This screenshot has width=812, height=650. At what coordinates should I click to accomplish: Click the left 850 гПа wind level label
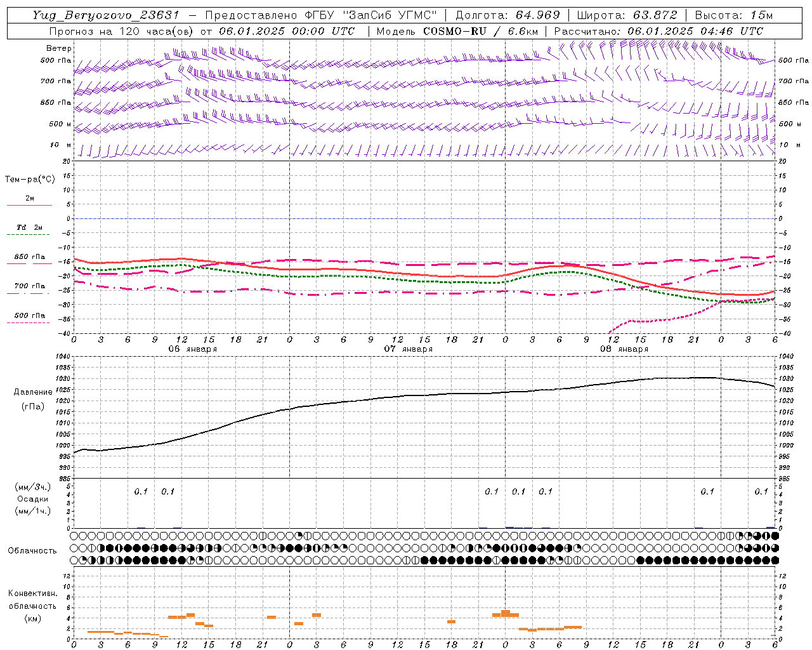(x=56, y=102)
